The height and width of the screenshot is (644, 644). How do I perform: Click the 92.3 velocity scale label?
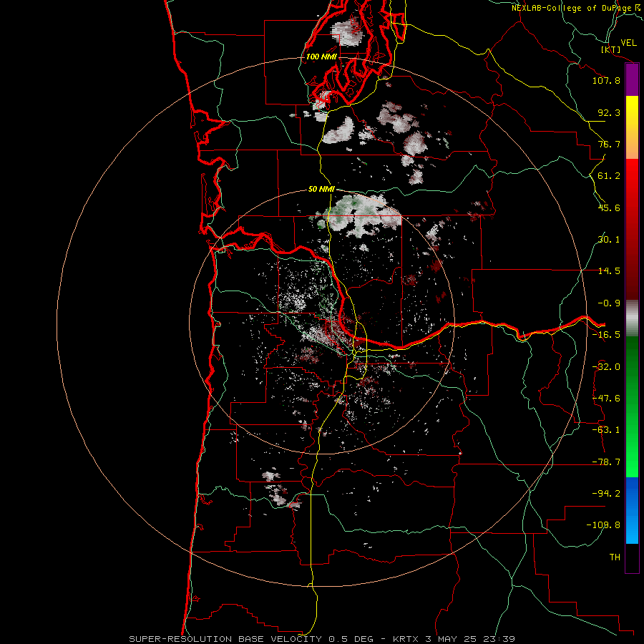[609, 112]
